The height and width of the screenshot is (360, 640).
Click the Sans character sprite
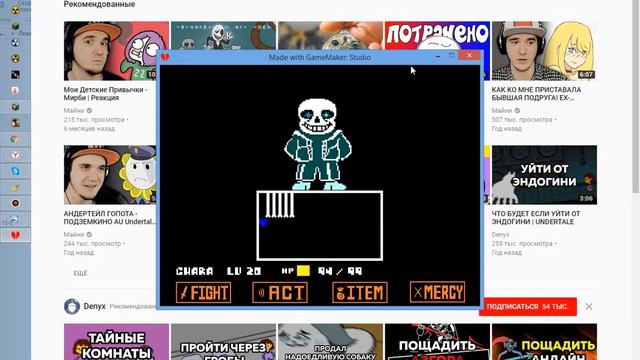318,144
